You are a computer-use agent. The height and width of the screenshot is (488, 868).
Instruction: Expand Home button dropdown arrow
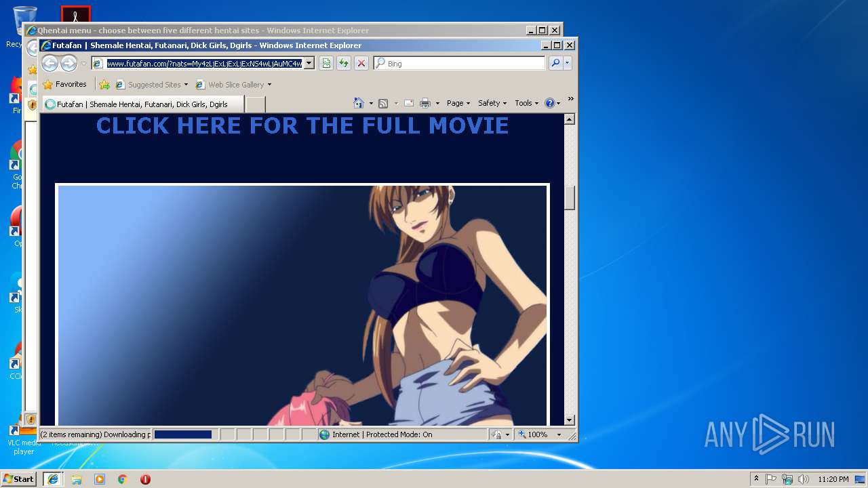point(371,103)
